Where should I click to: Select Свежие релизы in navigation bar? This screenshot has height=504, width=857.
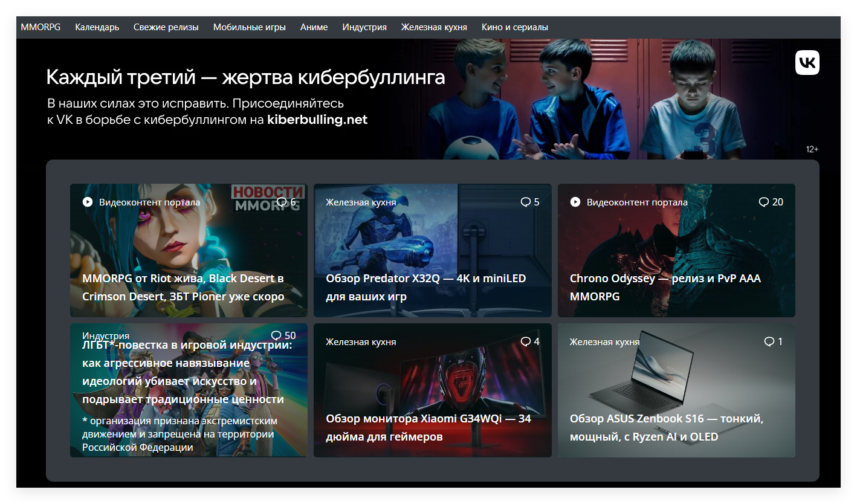(166, 27)
